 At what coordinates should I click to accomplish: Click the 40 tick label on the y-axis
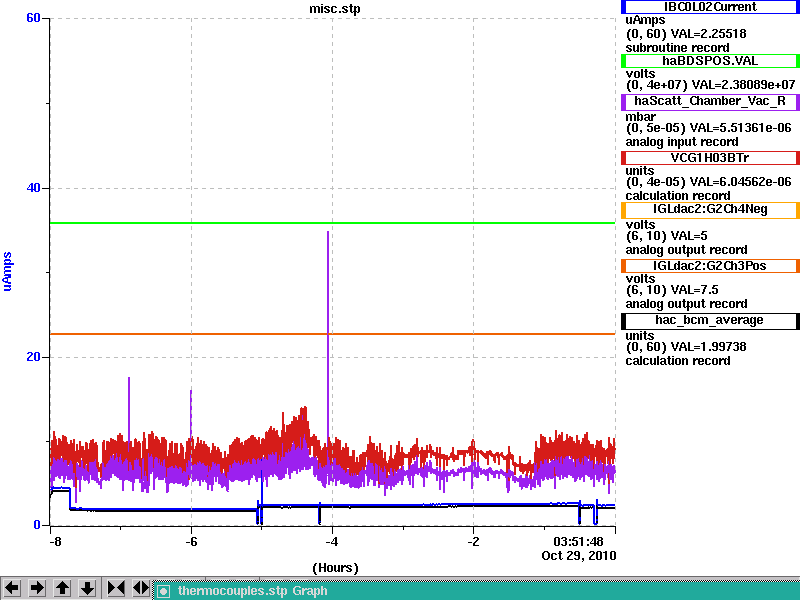tap(33, 188)
